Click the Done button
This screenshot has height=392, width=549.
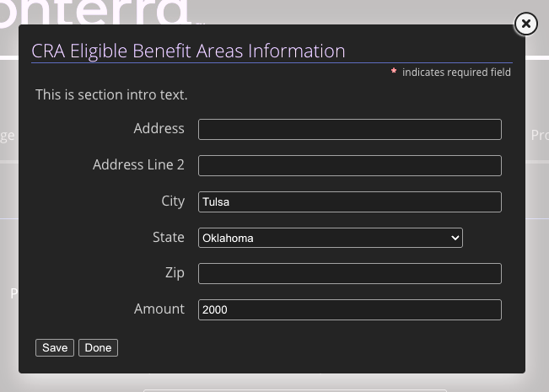pyautogui.click(x=98, y=348)
